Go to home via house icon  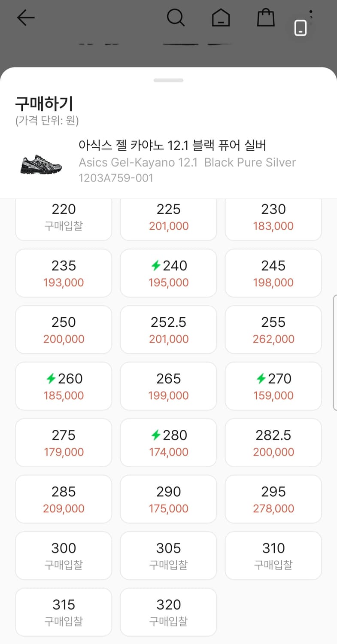(x=221, y=18)
